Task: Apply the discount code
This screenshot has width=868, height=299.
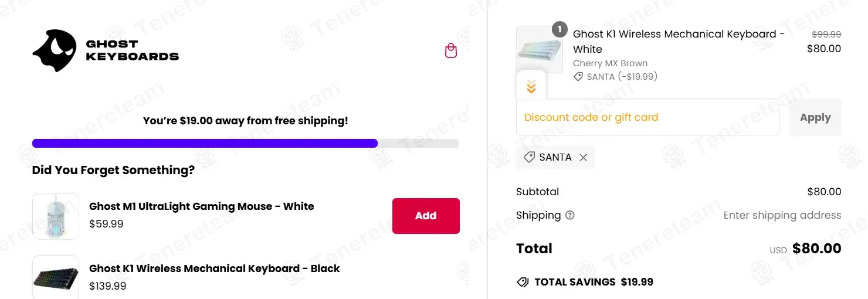Action: click(815, 117)
